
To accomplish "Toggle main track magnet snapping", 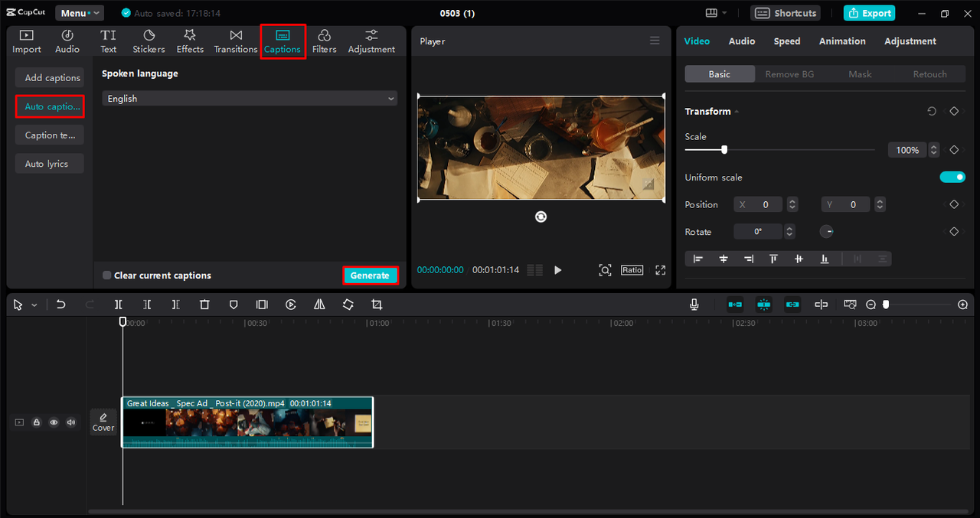I will (735, 305).
